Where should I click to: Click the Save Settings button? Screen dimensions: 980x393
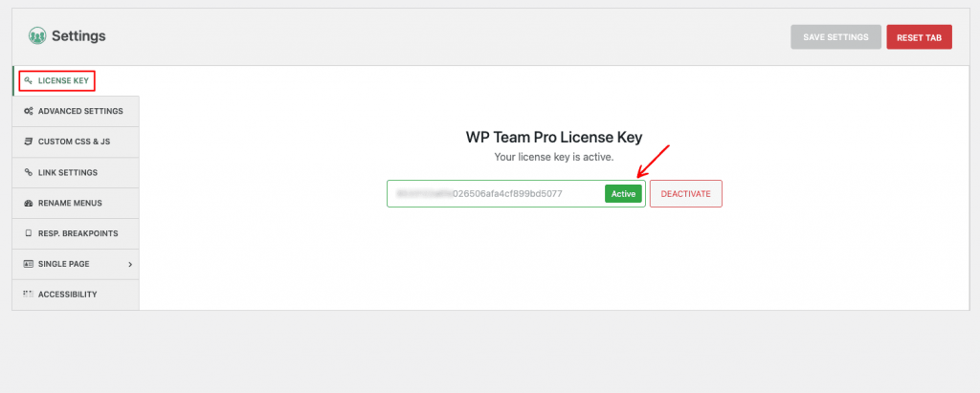tap(835, 37)
